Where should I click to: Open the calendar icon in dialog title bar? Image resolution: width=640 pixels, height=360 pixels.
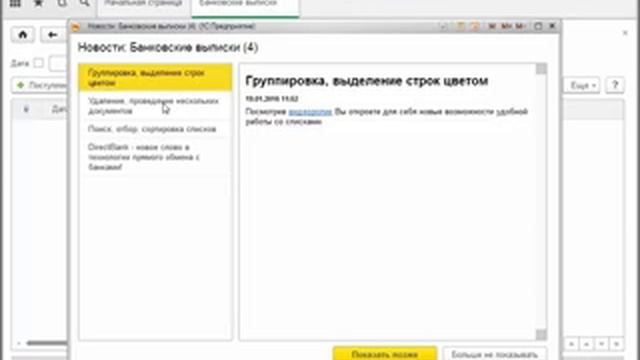coord(475,26)
